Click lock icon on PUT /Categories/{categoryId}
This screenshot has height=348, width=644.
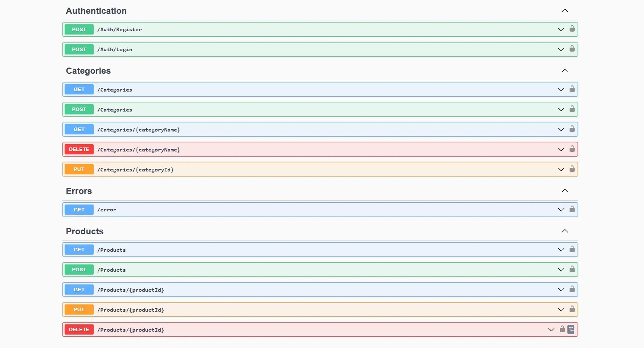click(x=572, y=169)
